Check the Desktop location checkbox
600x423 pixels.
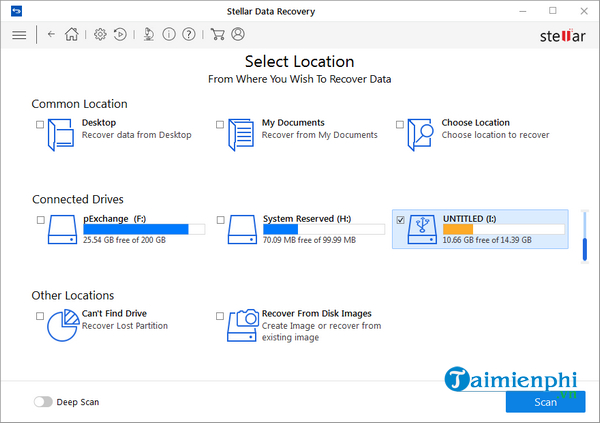[x=40, y=125]
